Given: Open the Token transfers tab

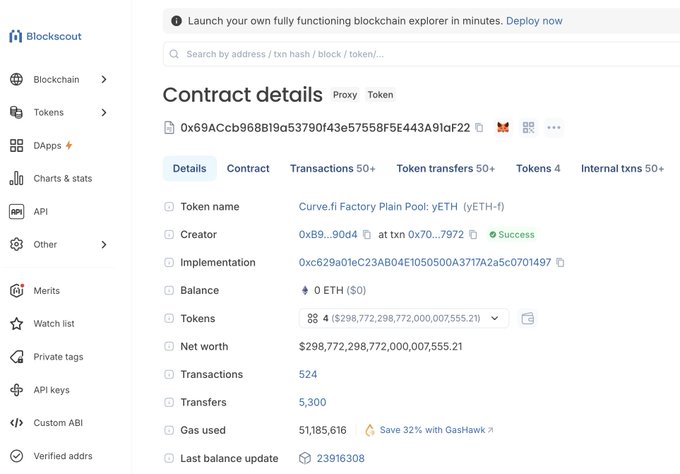Looking at the screenshot, I should click(445, 169).
